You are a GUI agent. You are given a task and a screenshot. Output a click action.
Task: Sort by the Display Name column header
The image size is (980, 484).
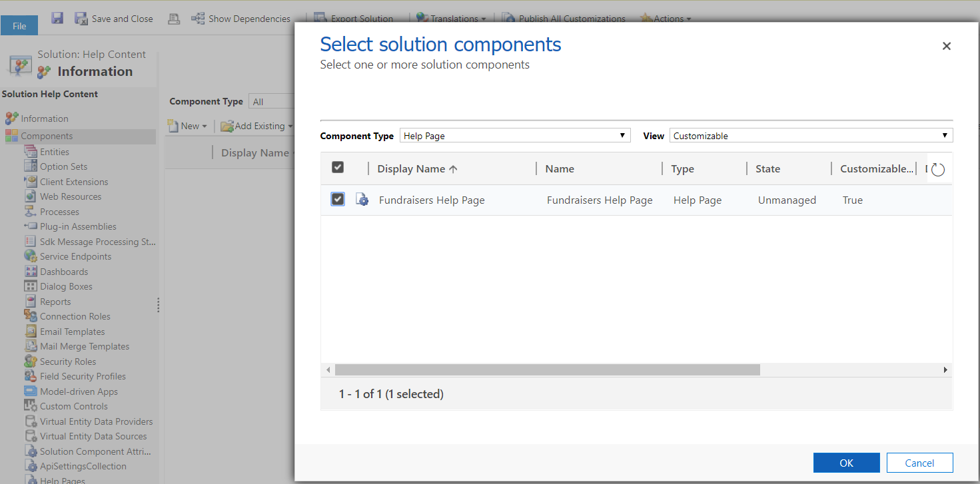[411, 168]
